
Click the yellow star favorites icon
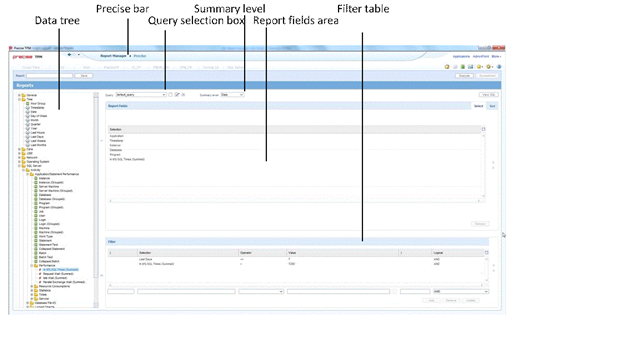tap(480, 67)
